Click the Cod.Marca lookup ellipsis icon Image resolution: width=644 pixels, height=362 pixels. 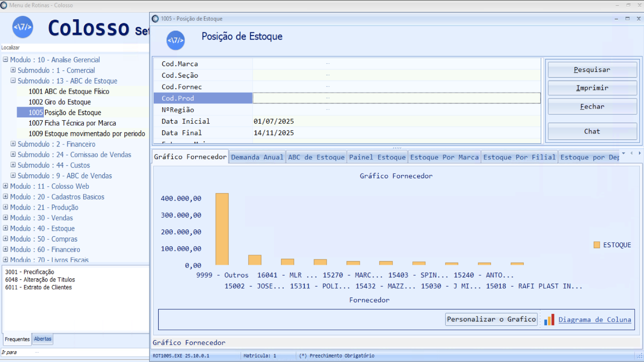click(328, 64)
